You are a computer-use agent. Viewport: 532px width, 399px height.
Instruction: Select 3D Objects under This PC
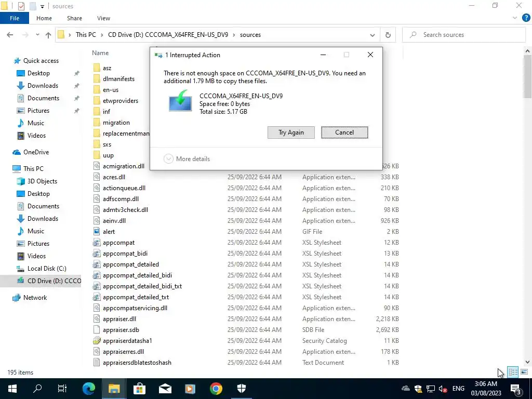pos(42,181)
